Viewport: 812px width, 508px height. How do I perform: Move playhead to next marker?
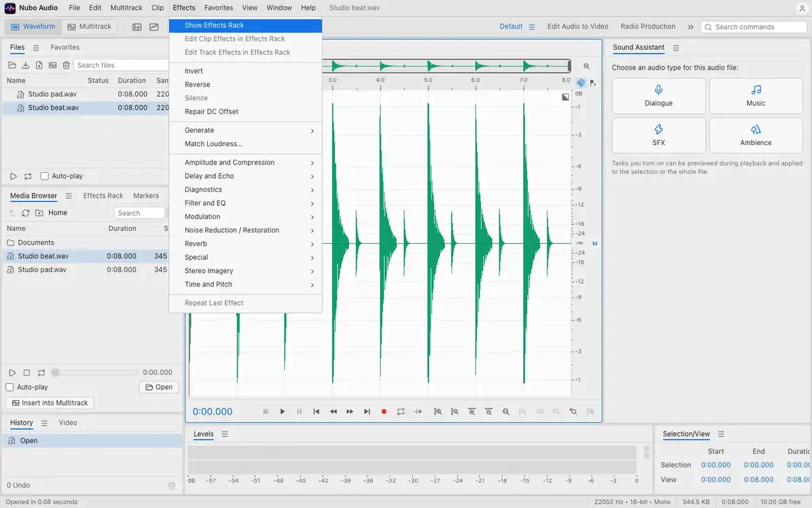(367, 411)
